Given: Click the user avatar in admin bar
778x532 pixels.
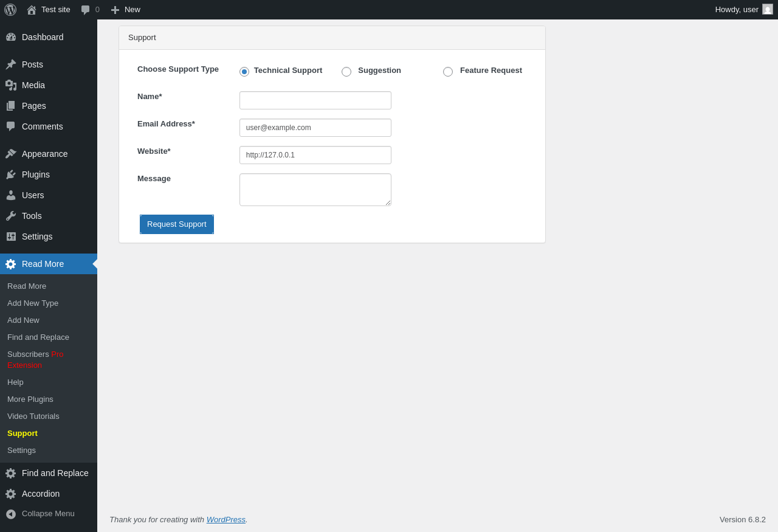Looking at the screenshot, I should [x=768, y=9].
